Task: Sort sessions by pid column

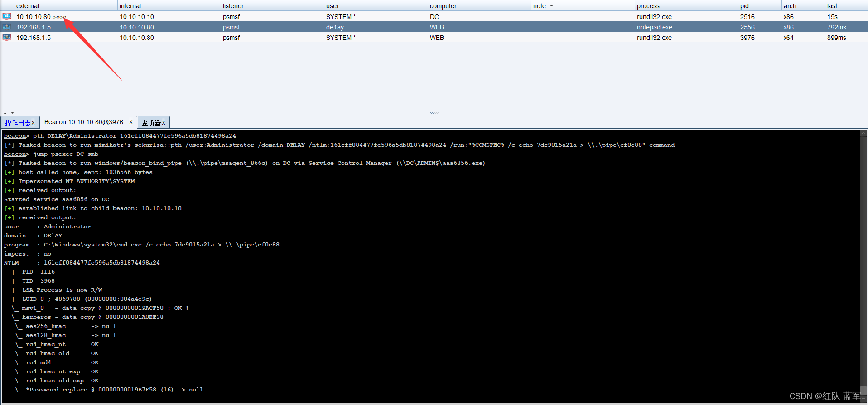Action: click(759, 6)
